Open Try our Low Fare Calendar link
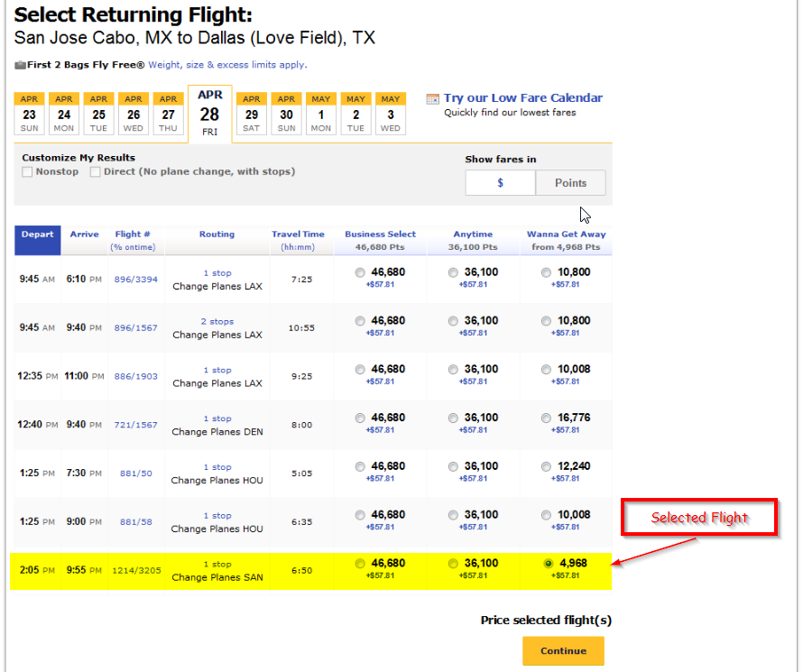The image size is (803, 672). click(523, 97)
